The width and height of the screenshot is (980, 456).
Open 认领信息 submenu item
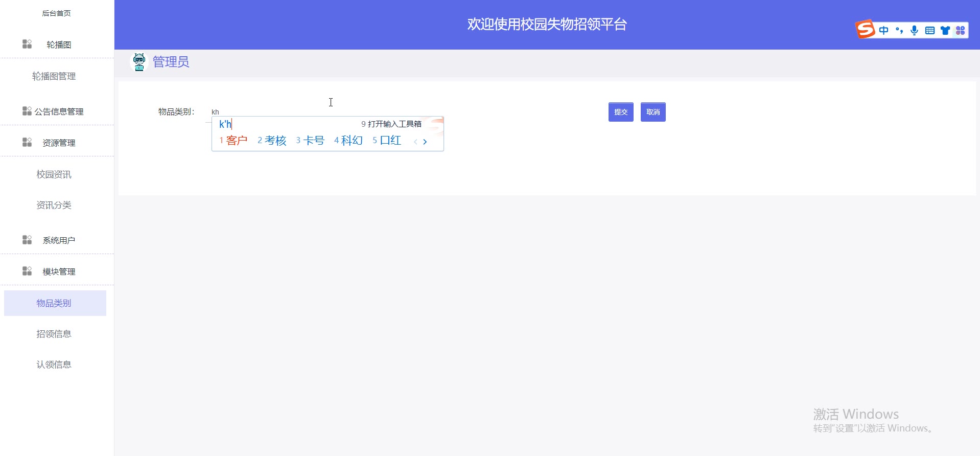click(x=54, y=364)
